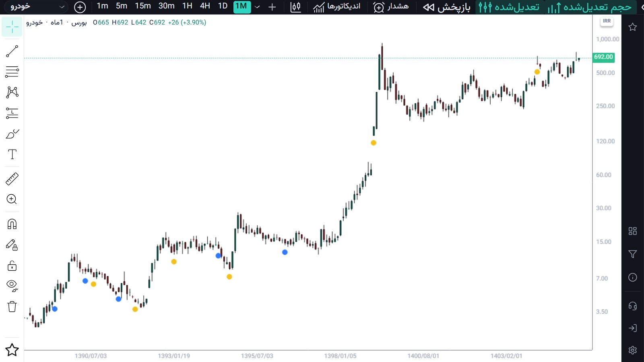Start bar replay with بازپخش
Screen dimensions: 644x362
[x=446, y=7]
